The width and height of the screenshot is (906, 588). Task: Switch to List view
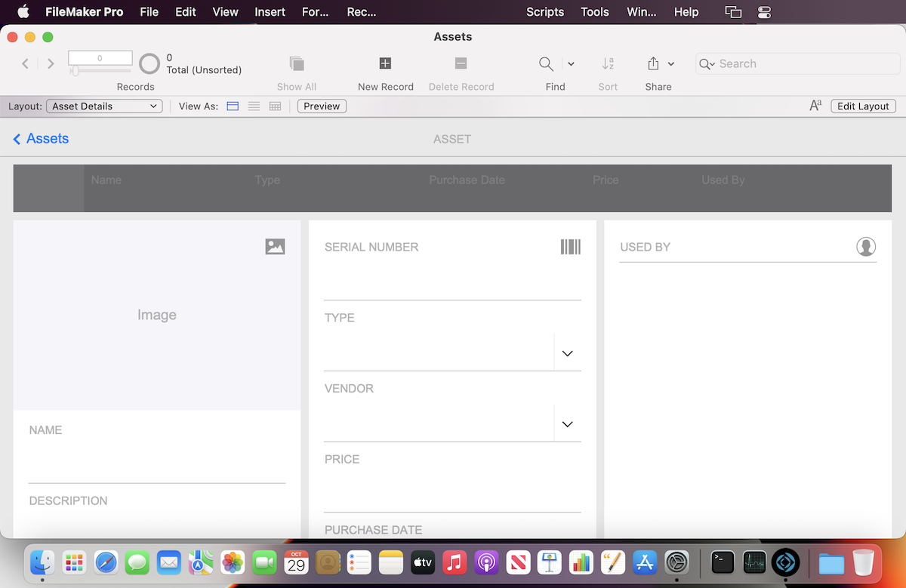pyautogui.click(x=254, y=106)
